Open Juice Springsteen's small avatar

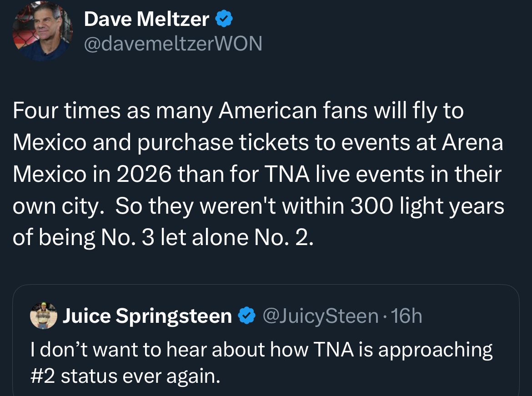tap(43, 316)
